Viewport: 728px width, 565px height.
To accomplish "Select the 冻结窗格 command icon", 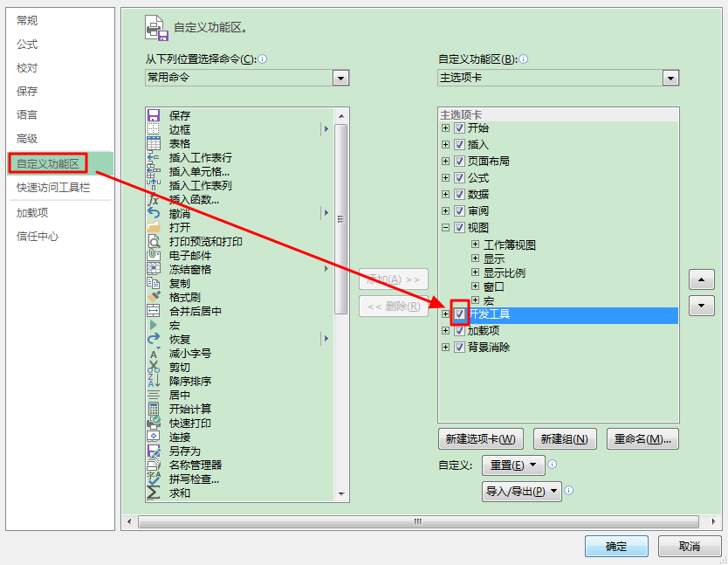I will coord(154,269).
